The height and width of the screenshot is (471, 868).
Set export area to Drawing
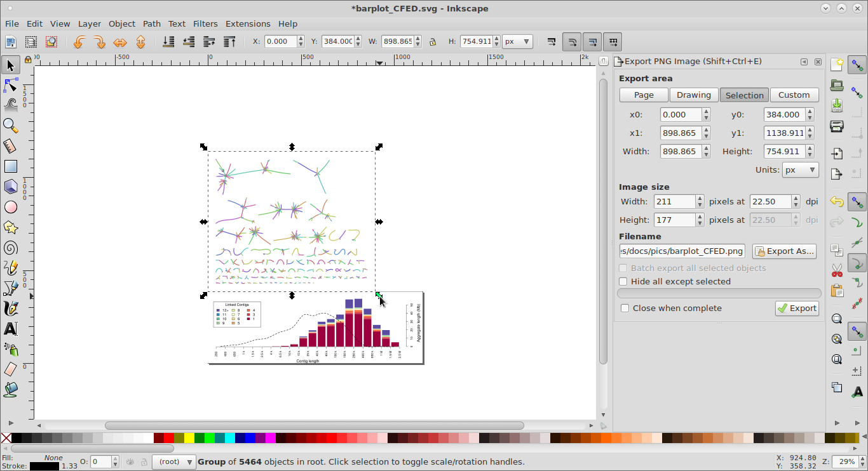pos(694,95)
